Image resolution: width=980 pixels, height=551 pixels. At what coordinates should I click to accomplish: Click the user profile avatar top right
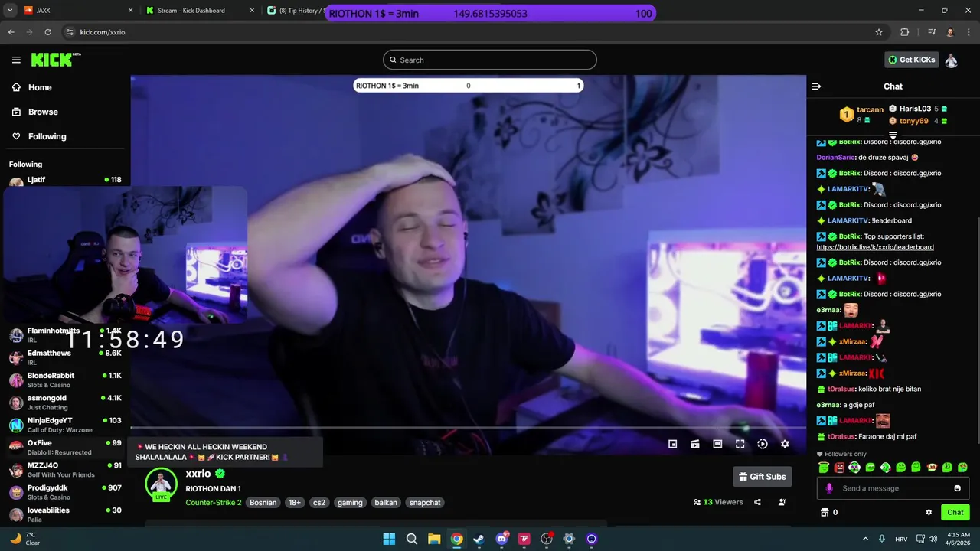(x=951, y=60)
